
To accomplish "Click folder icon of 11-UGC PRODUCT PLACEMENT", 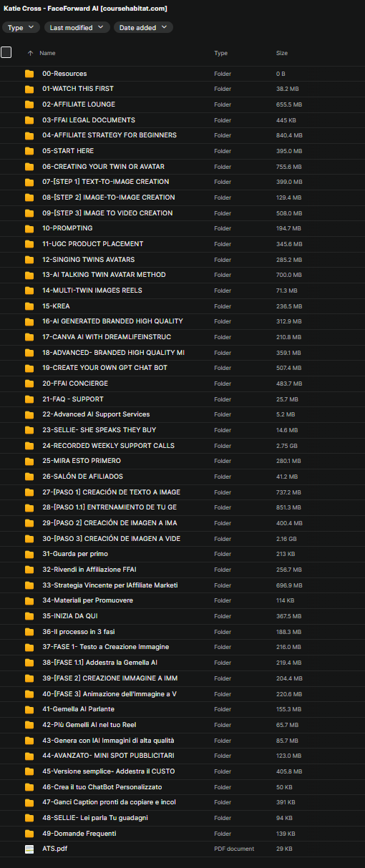I will [29, 244].
